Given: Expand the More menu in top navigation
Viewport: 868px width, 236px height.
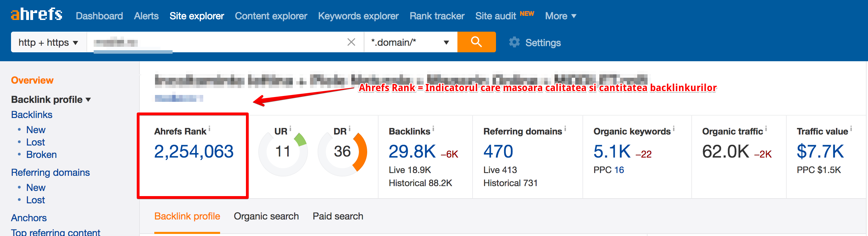Looking at the screenshot, I should pyautogui.click(x=560, y=16).
